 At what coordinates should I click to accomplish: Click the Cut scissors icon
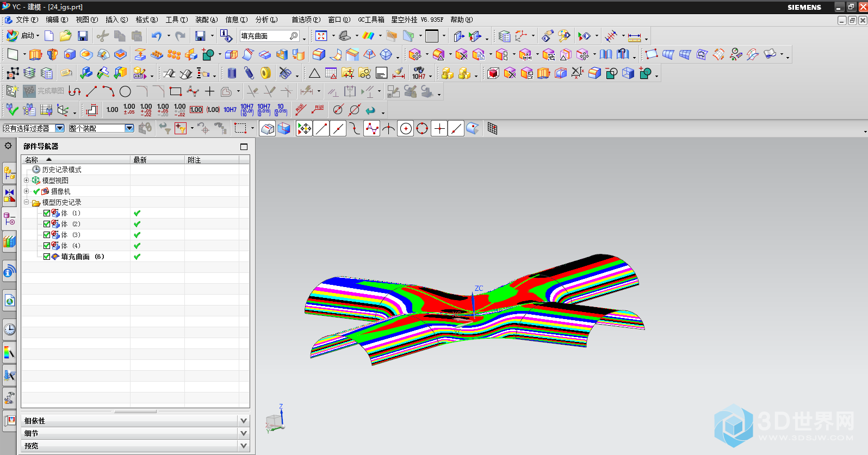(102, 36)
